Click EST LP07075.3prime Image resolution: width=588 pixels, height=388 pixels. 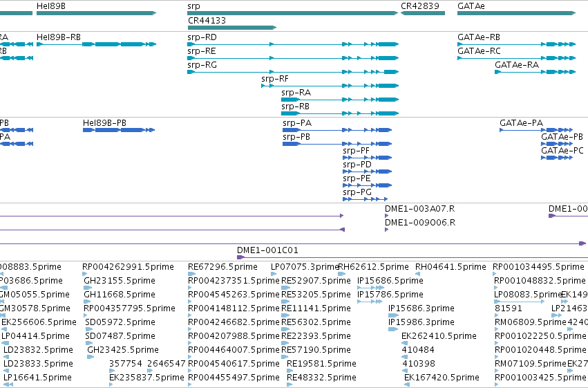[x=305, y=267]
